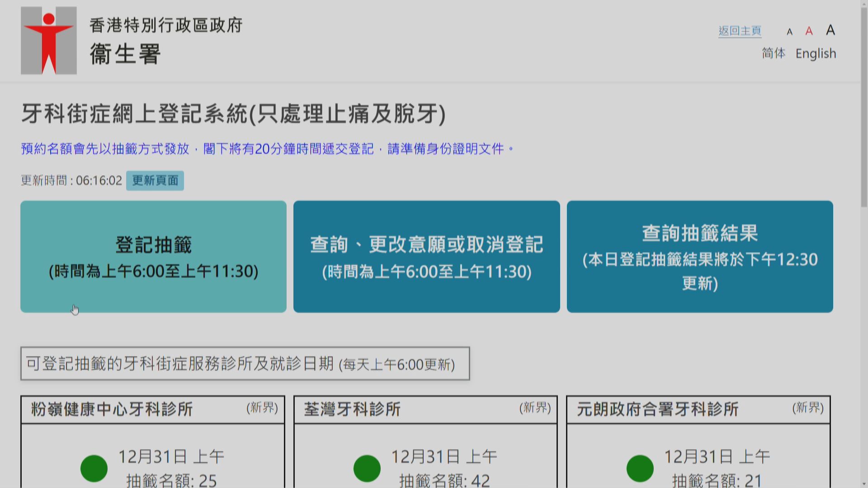Click the green dot for 元朗政府合署牙科診所
This screenshot has height=488, width=868.
pyautogui.click(x=640, y=468)
